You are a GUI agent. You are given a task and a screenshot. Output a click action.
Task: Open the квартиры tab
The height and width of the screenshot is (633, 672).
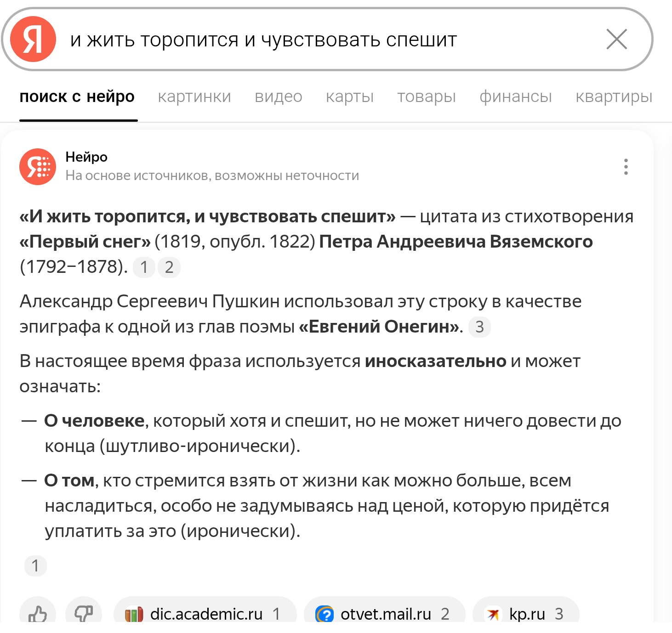pos(614,97)
